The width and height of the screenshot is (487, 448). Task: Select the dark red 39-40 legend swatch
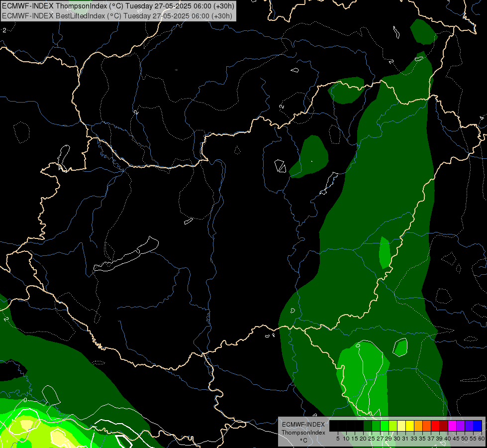click(444, 426)
